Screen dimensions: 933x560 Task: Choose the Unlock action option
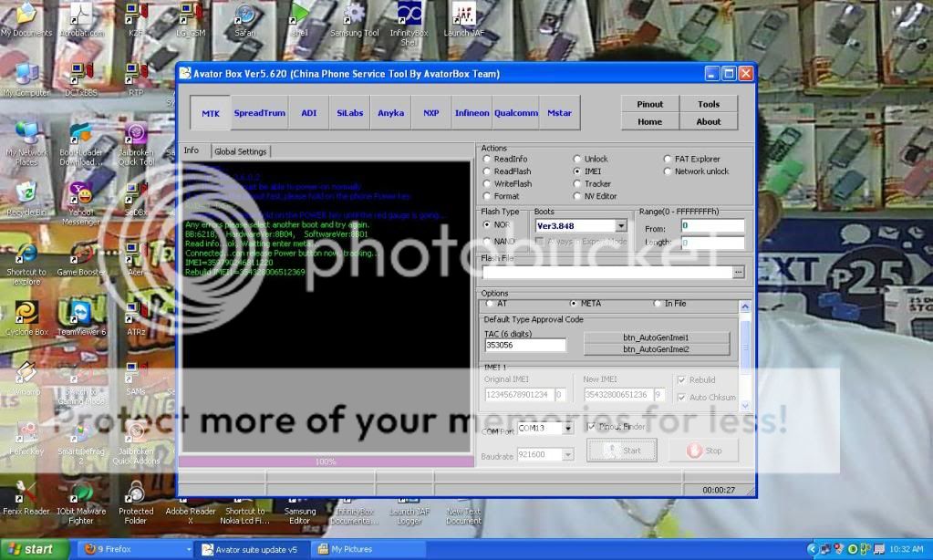point(577,159)
